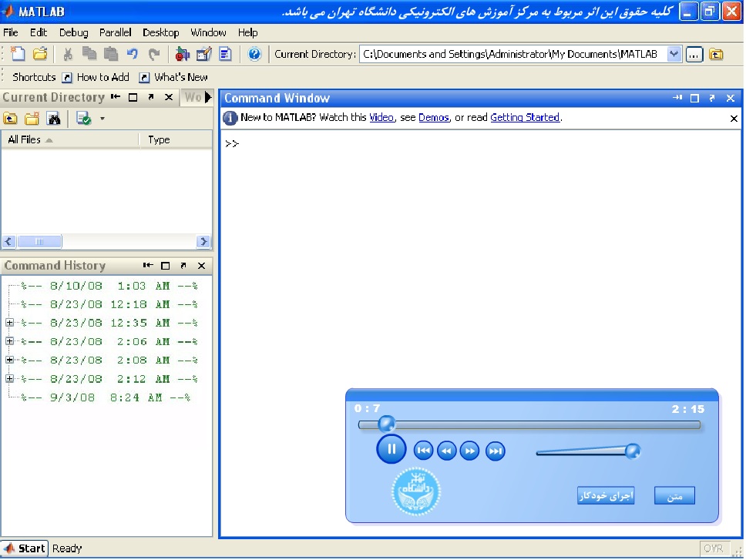Open the Video link in info bar
Screen dimensions: 746x560
381,117
